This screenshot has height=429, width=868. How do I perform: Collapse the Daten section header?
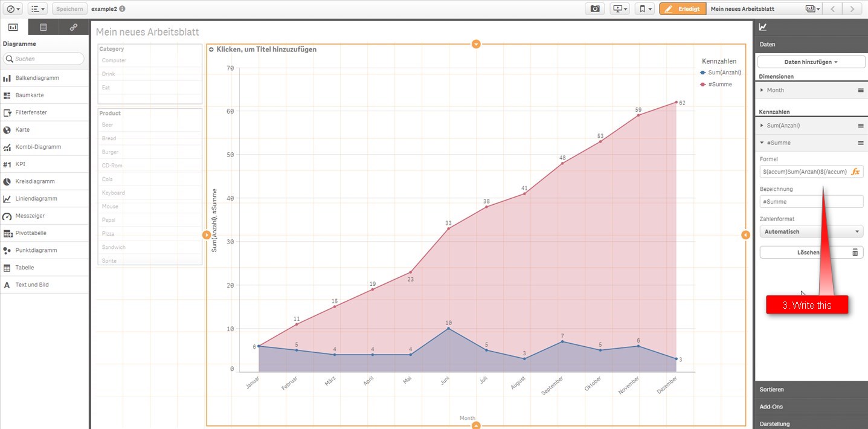coord(811,44)
